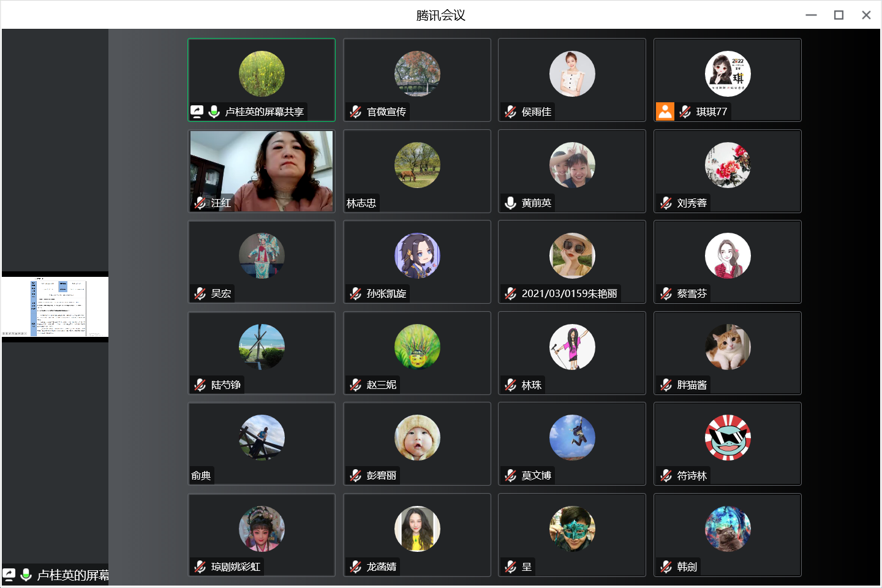Select 龙菡婧's portrait avatar

(x=417, y=529)
